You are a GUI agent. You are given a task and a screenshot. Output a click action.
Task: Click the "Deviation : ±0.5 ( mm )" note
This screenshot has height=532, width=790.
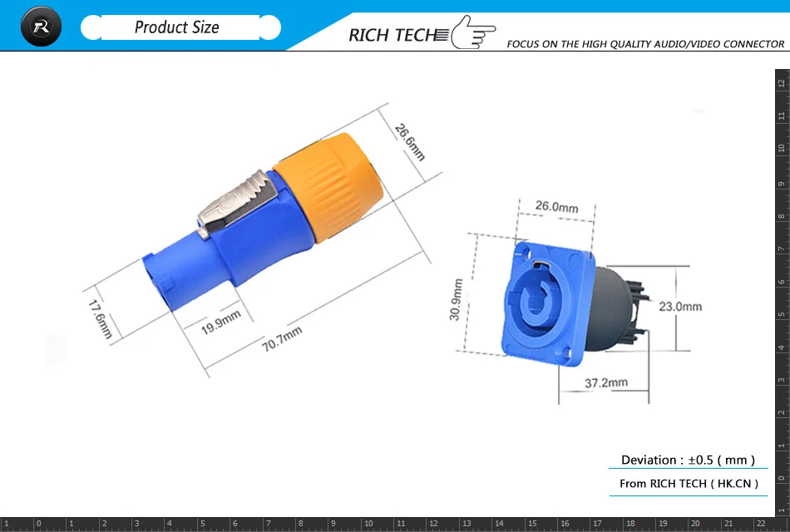point(689,460)
